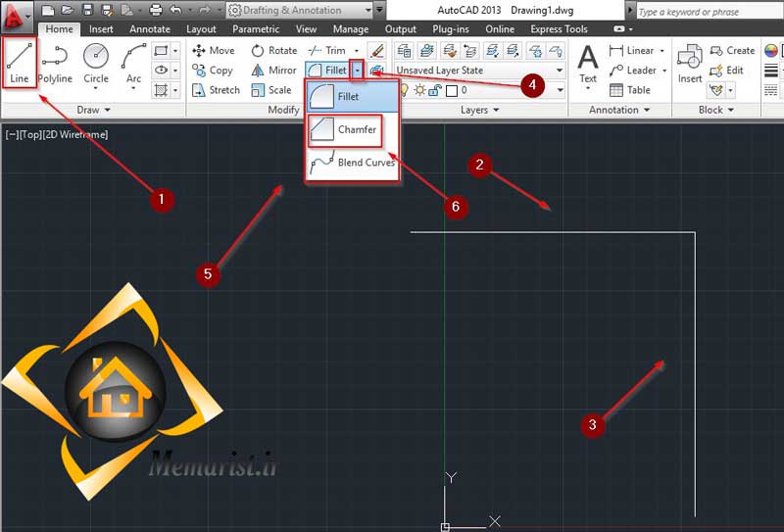Click the New file quick access icon

coord(48,10)
